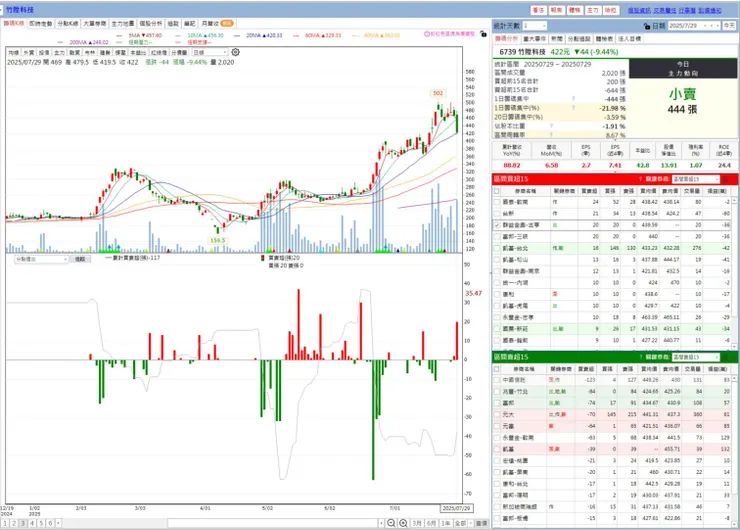Image resolution: width=740 pixels, height=530 pixels.
Task: Click the zoom out magnifier icon
Action: point(391,523)
